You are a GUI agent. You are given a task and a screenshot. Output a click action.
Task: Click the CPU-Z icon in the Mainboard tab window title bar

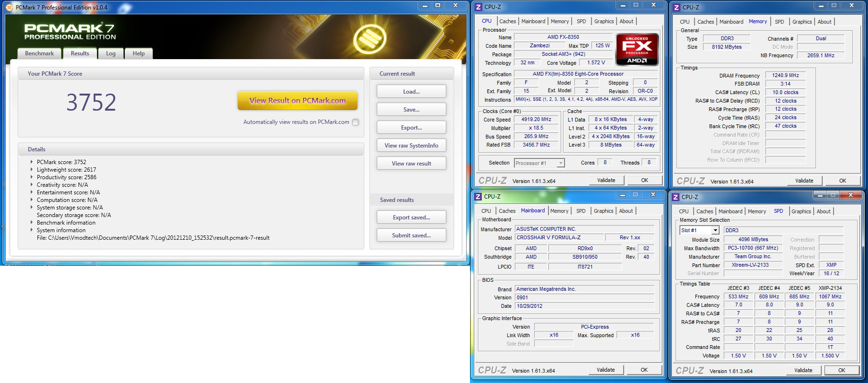478,196
